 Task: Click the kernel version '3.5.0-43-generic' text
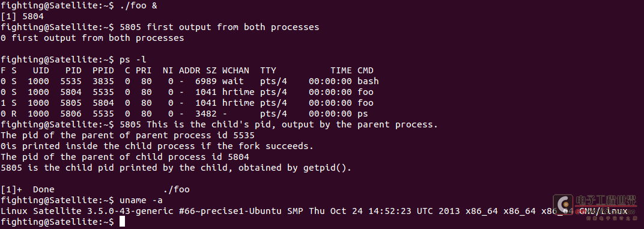point(130,211)
